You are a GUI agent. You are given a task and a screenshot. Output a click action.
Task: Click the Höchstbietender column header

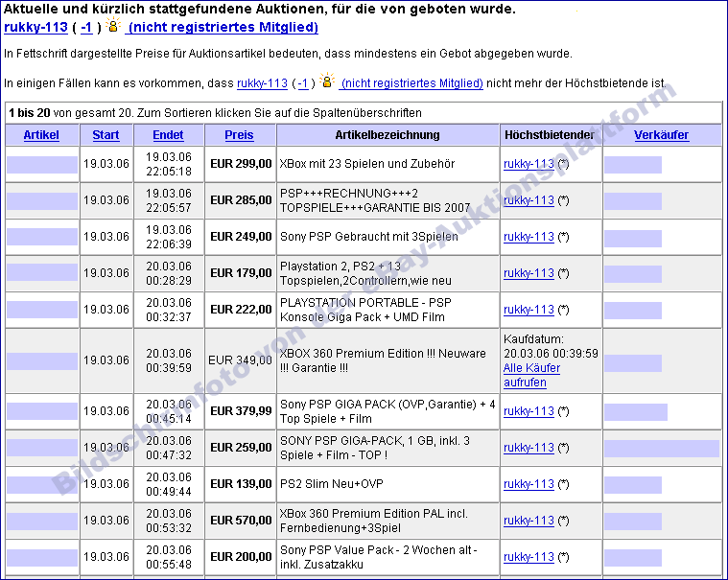coord(550,135)
